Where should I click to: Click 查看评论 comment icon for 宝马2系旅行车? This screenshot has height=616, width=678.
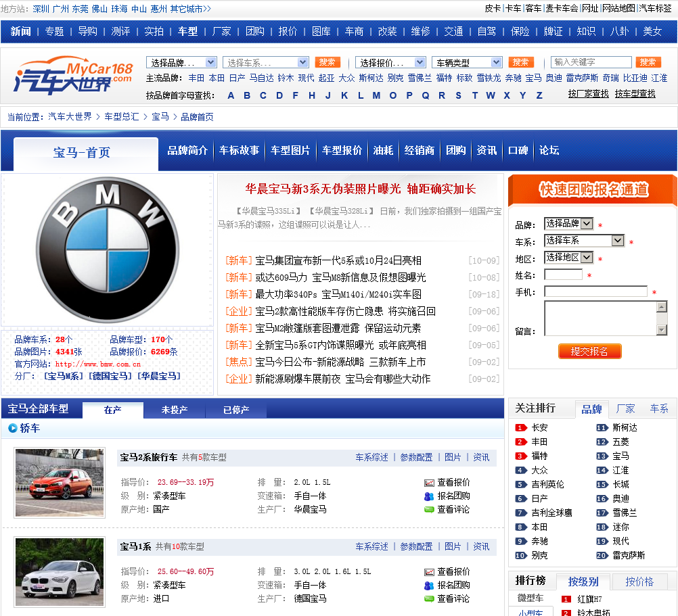[429, 510]
